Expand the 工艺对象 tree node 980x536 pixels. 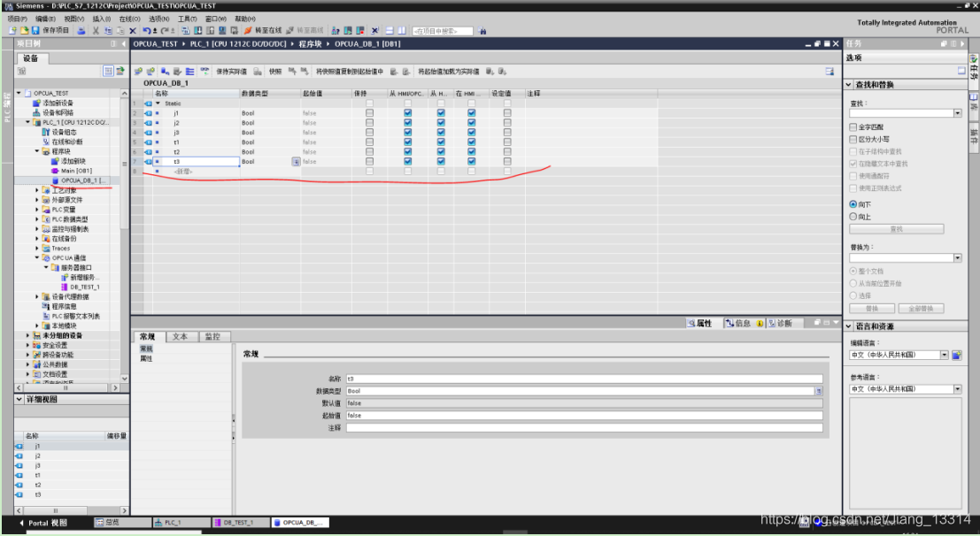(x=37, y=190)
